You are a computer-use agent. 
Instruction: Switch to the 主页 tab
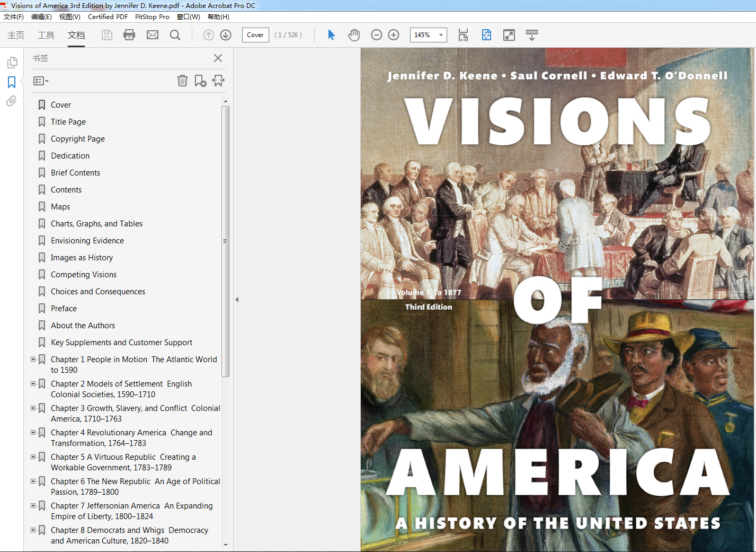coord(16,35)
